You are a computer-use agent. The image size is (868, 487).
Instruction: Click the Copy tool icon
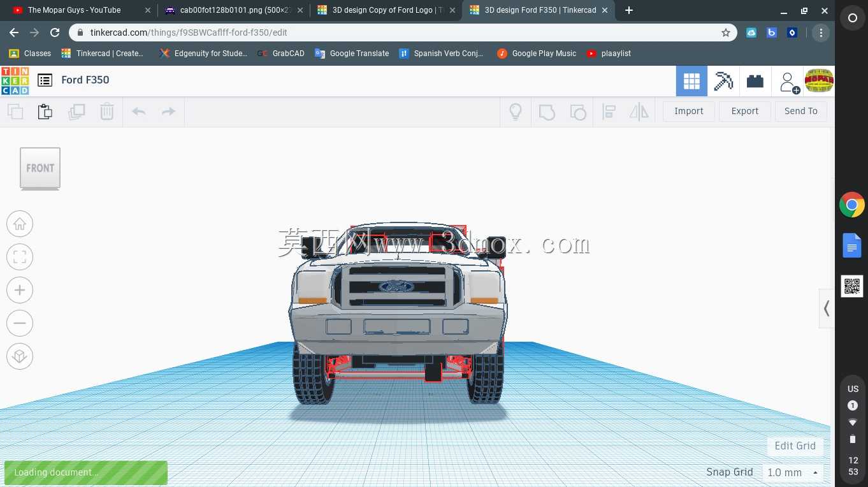[x=15, y=112]
